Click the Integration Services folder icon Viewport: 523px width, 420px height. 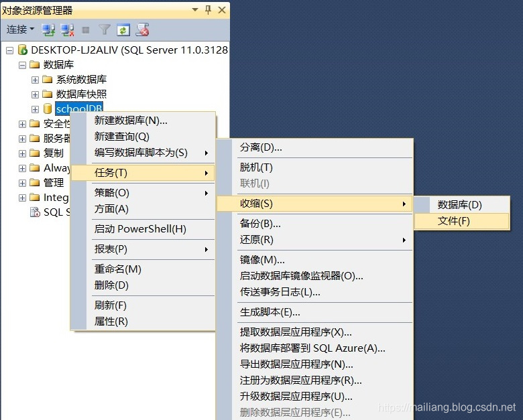[35, 198]
